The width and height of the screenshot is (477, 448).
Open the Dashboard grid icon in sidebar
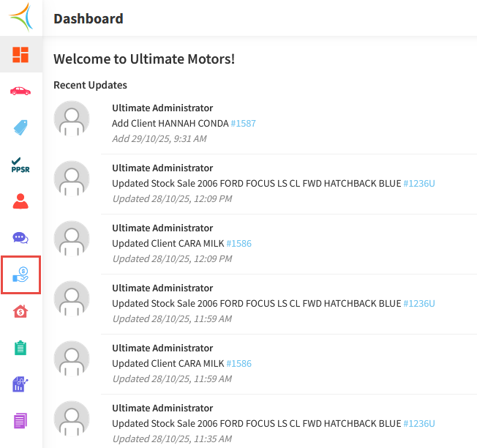coord(20,54)
